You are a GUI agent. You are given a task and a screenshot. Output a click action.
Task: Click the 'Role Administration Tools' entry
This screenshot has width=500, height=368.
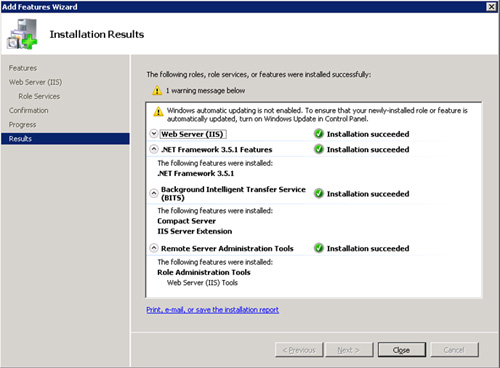click(x=204, y=272)
